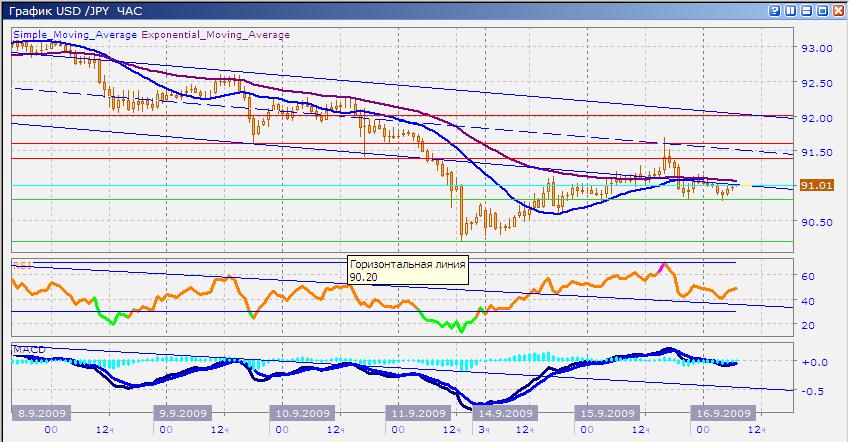
Task: Click the MACD scale value +0.0
Action: pyautogui.click(x=814, y=362)
